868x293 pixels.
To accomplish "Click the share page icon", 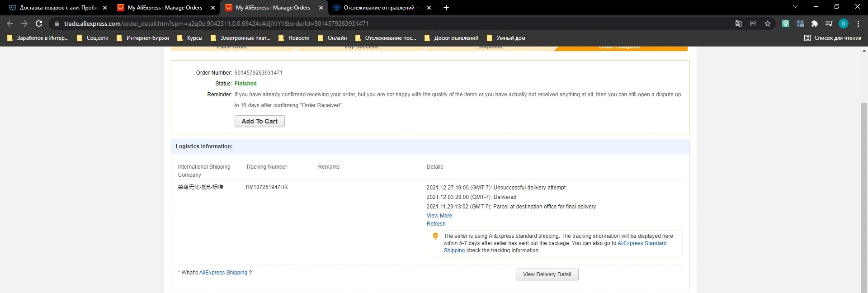I will [x=753, y=24].
